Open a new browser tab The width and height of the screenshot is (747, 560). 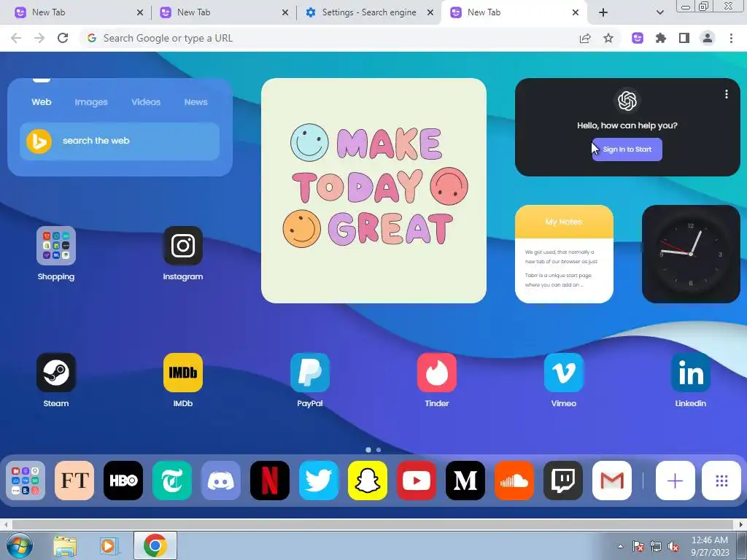click(x=603, y=12)
